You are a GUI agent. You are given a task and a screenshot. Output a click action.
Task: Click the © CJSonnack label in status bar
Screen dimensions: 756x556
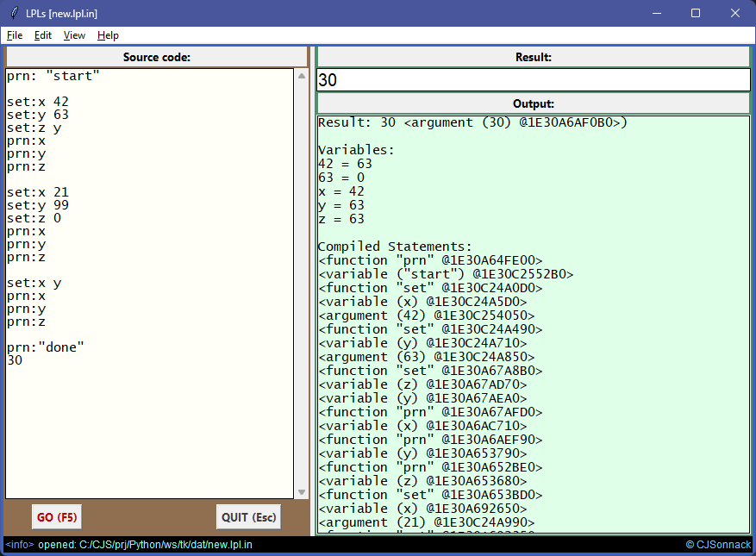click(x=718, y=545)
